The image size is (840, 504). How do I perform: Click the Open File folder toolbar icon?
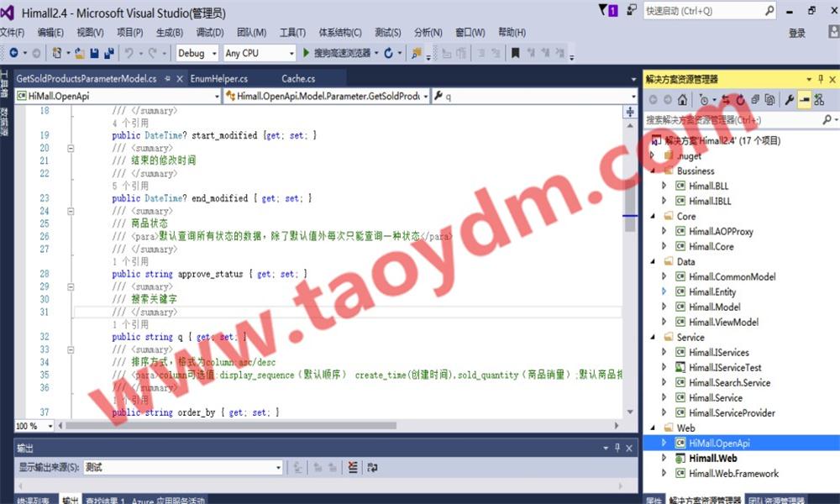coord(79,53)
